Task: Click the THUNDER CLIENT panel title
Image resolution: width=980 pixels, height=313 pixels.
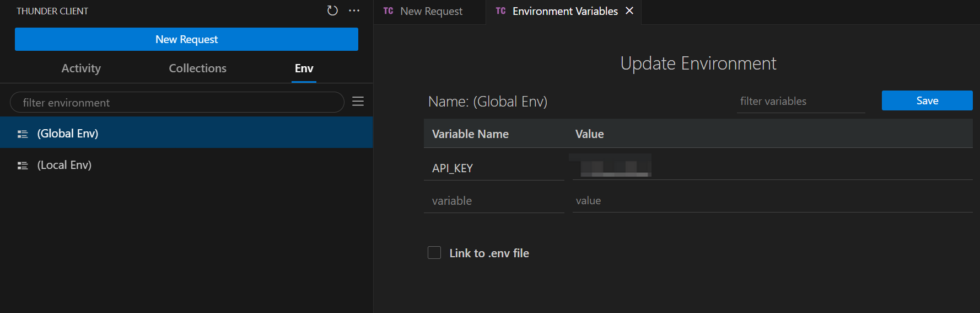Action: 52,11
